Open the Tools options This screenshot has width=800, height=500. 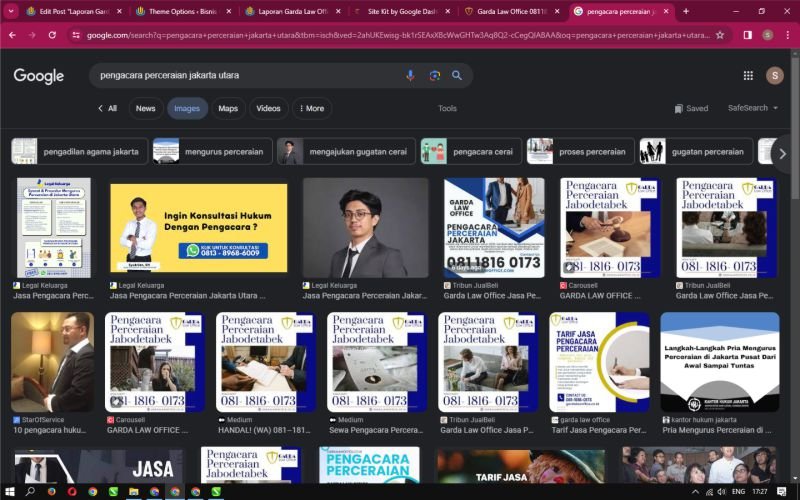(447, 108)
